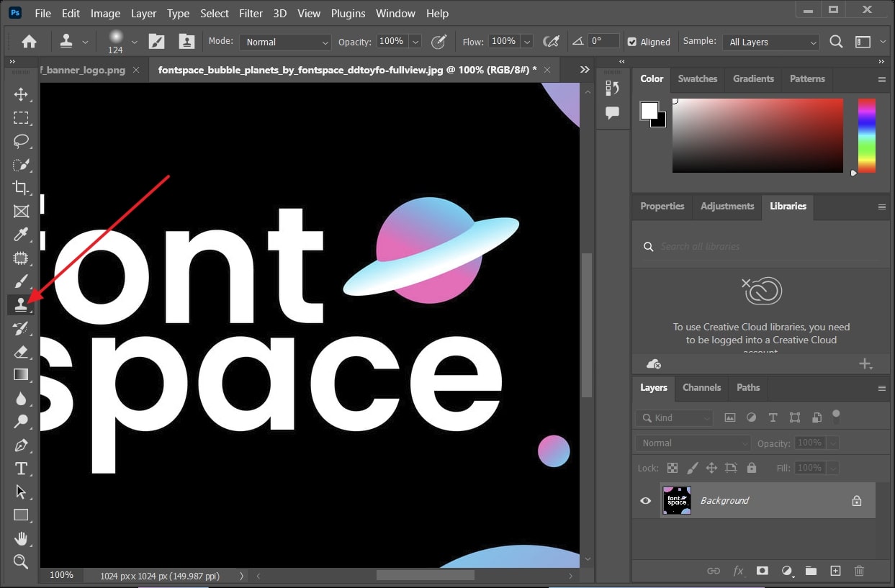Open the layer blend mode dropdown

pyautogui.click(x=693, y=443)
